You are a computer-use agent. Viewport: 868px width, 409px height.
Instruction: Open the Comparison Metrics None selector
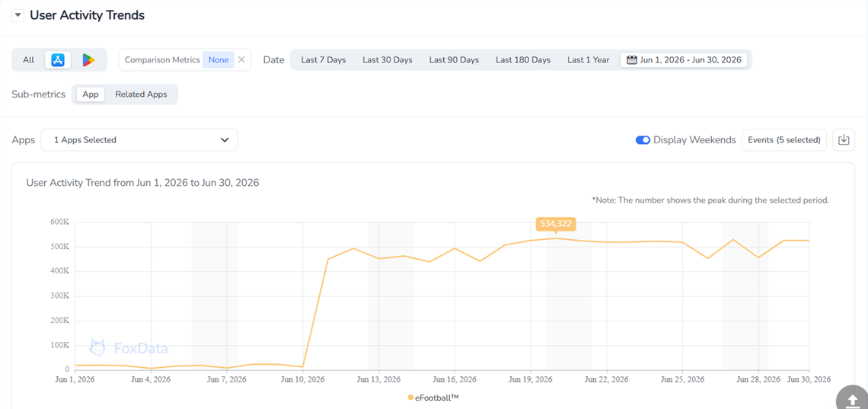(219, 59)
